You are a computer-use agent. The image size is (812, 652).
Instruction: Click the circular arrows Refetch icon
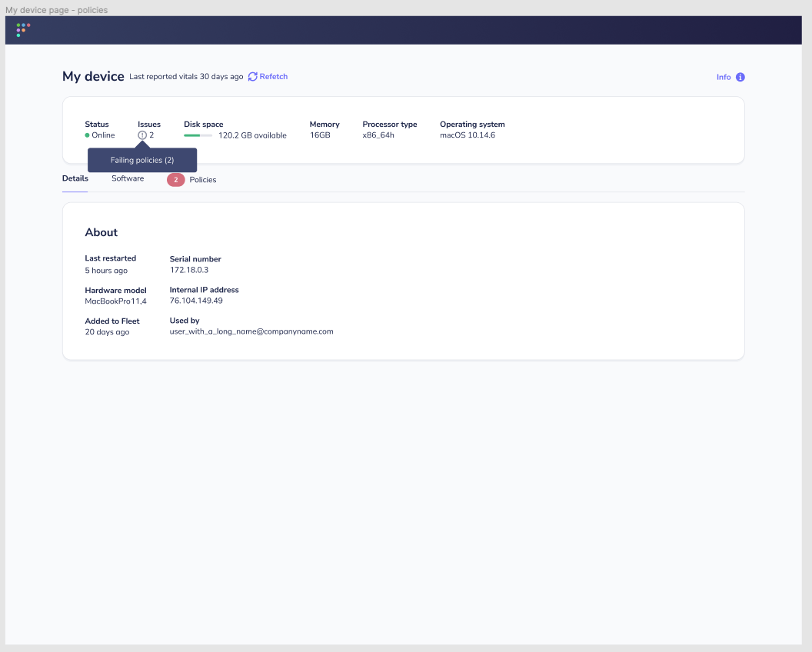[x=252, y=76]
